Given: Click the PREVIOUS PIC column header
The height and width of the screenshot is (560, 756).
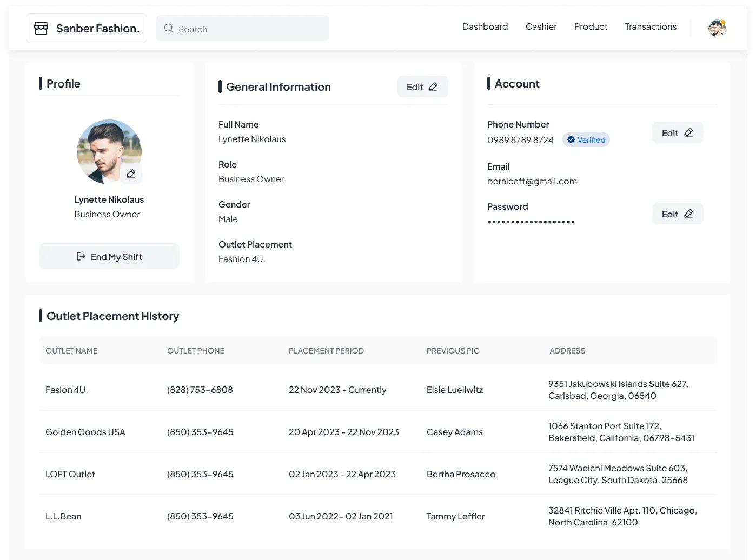Looking at the screenshot, I should click(x=453, y=351).
